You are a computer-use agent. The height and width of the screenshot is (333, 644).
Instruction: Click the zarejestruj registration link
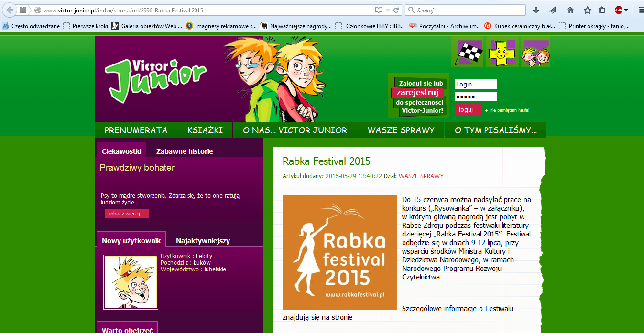click(417, 92)
